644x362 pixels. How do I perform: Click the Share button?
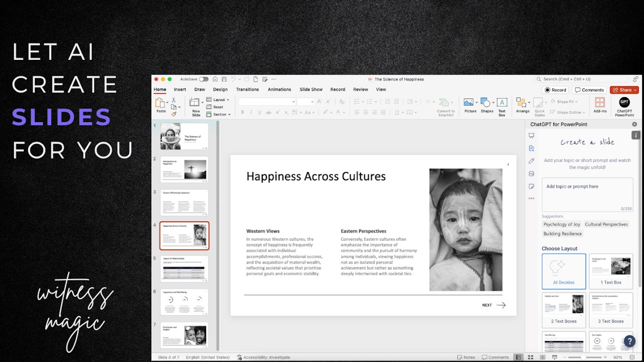[x=623, y=90]
